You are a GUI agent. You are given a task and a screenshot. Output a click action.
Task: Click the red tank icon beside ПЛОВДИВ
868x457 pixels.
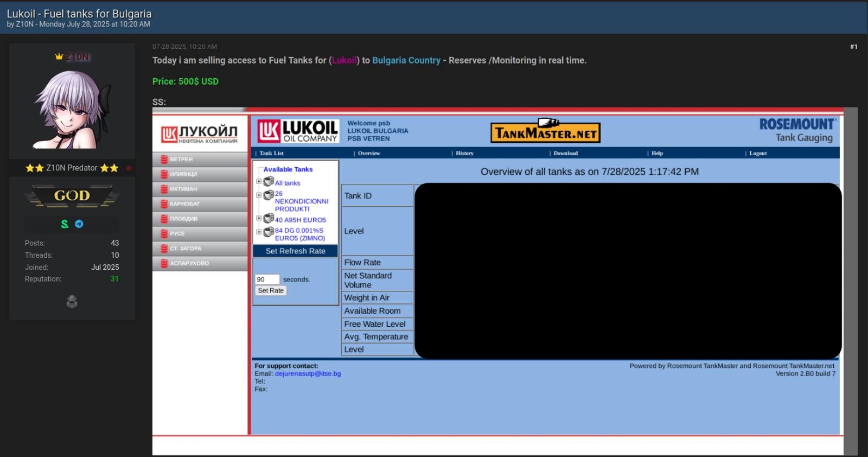pos(164,219)
